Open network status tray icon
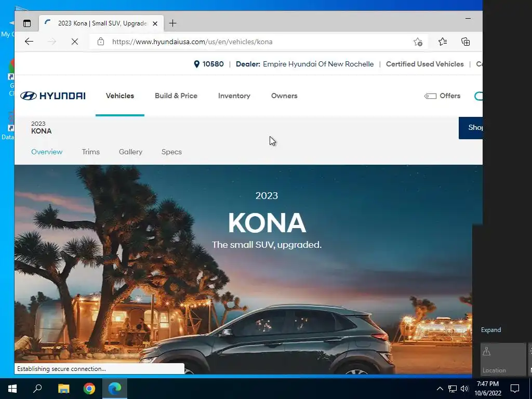 [x=453, y=389]
